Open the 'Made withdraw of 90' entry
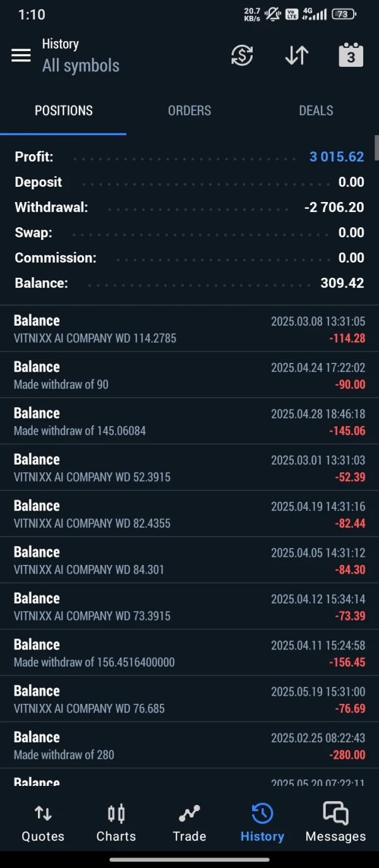This screenshot has width=379, height=868. (x=189, y=375)
